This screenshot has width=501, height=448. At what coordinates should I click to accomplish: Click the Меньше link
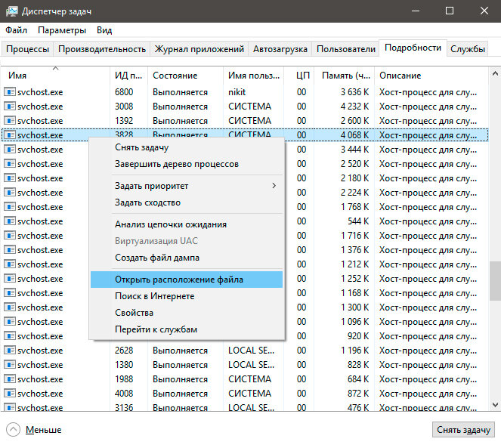[44, 430]
